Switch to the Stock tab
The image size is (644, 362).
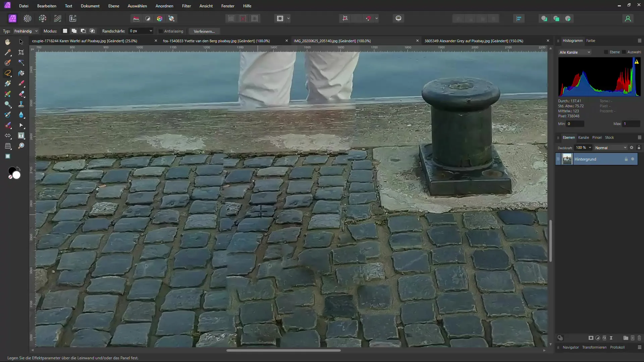point(609,137)
